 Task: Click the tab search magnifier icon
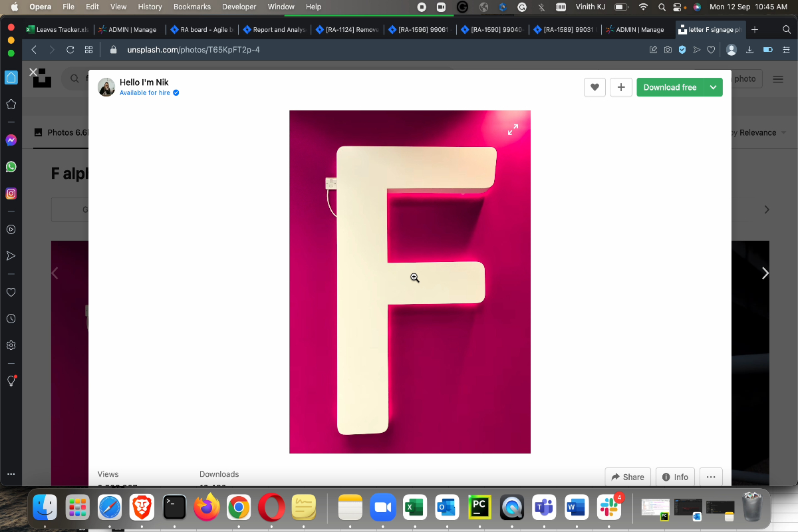[x=785, y=29]
